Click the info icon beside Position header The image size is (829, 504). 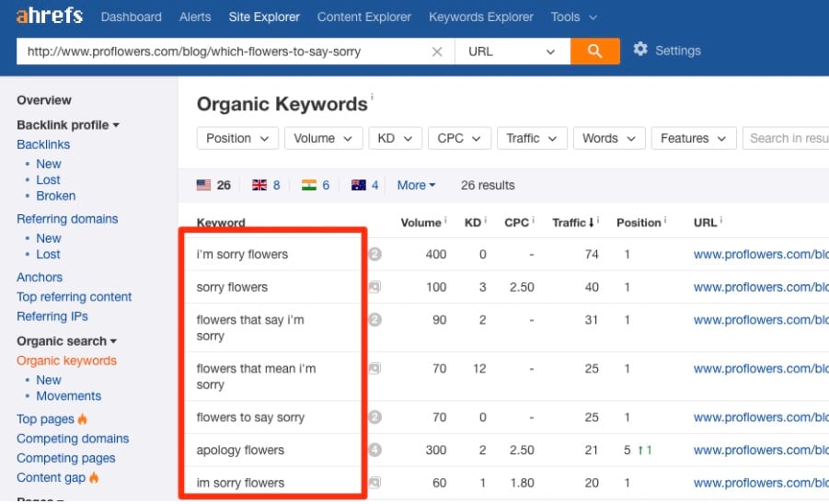tap(664, 219)
